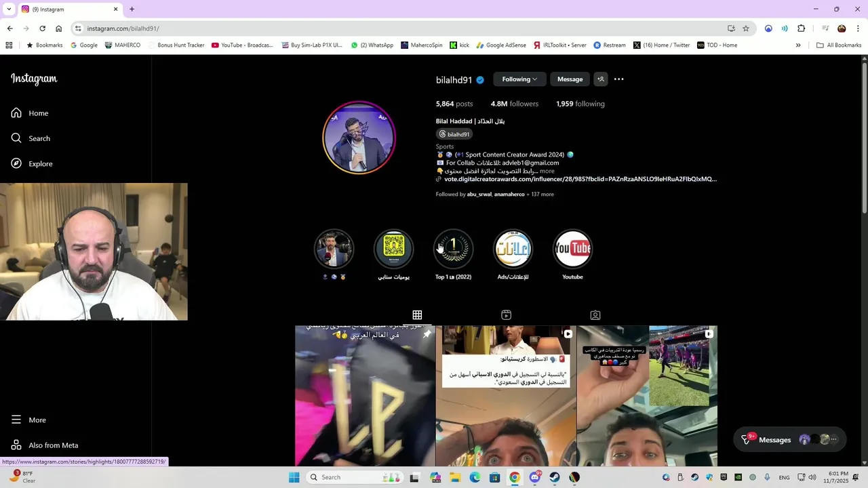Open the All Bookmarks folder
Viewport: 868px width, 488px height.
coord(839,45)
